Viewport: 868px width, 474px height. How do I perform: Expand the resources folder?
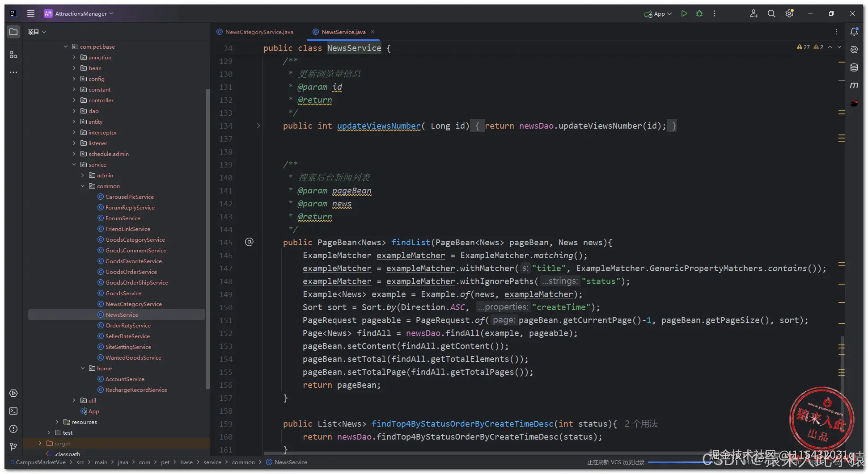(57, 422)
